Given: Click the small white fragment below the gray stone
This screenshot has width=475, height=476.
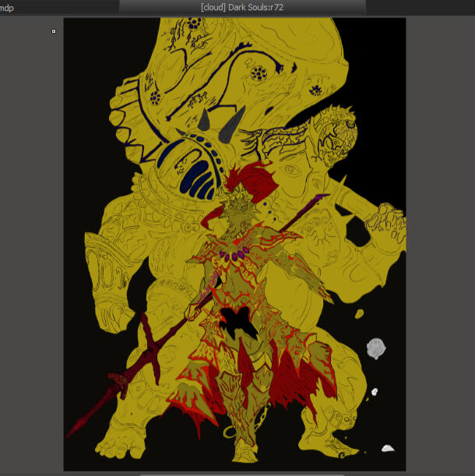Looking at the screenshot, I should tap(375, 391).
